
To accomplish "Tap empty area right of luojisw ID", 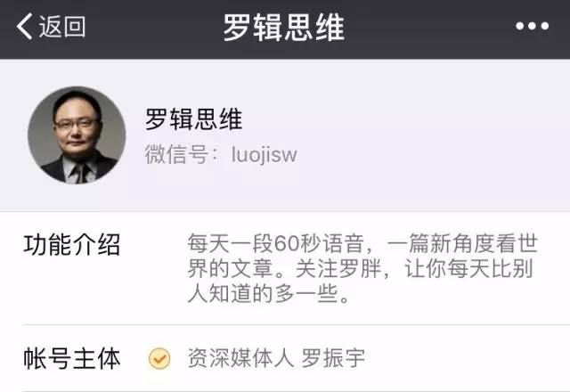I will click(x=433, y=154).
